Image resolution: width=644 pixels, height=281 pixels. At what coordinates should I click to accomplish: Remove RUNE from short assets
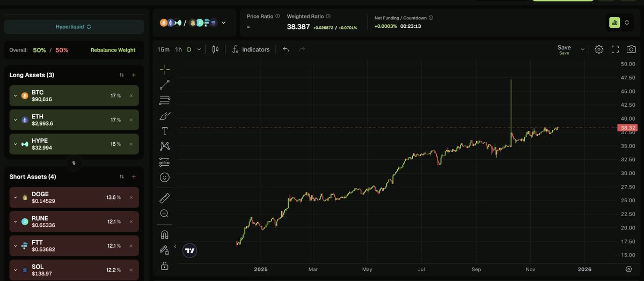[x=131, y=221]
